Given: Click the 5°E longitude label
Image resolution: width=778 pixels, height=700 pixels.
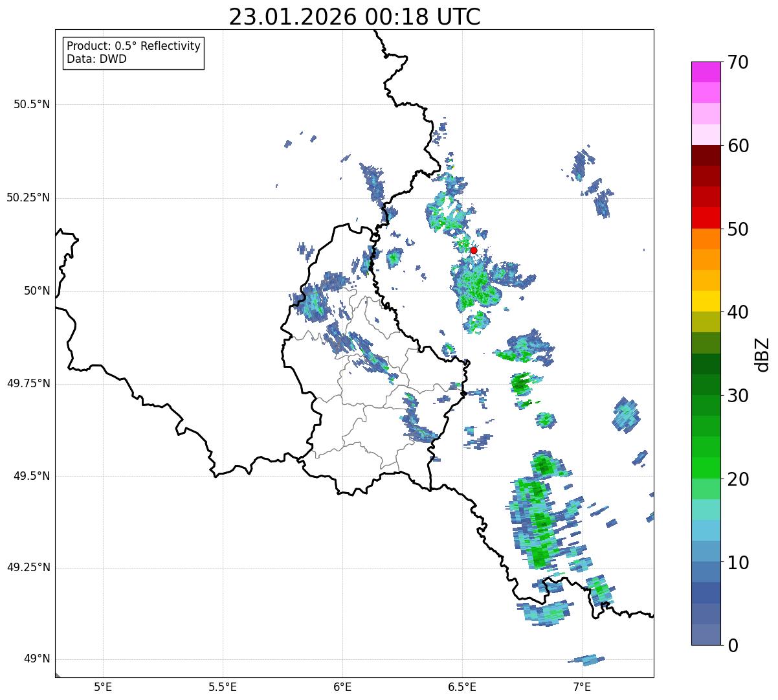Looking at the screenshot, I should point(103,686).
